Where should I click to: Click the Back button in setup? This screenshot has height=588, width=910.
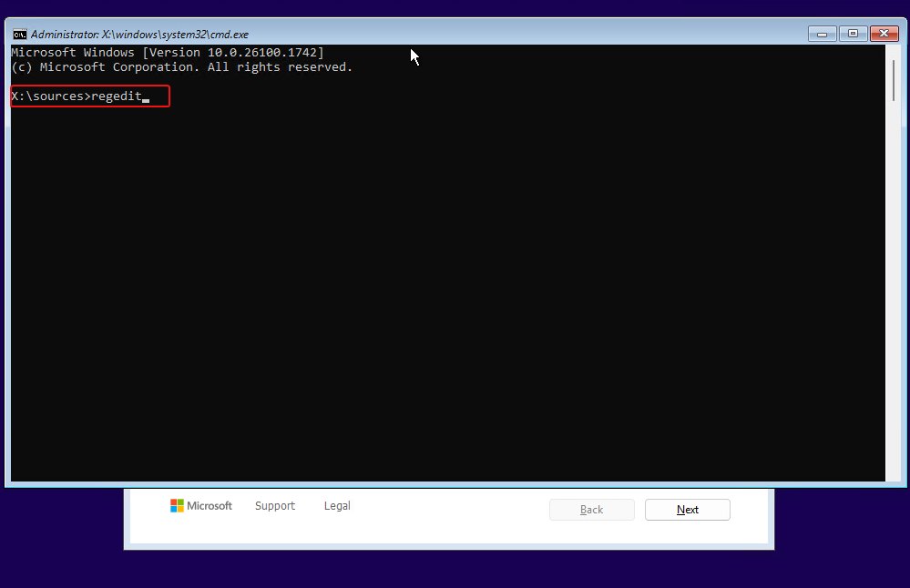pyautogui.click(x=591, y=510)
